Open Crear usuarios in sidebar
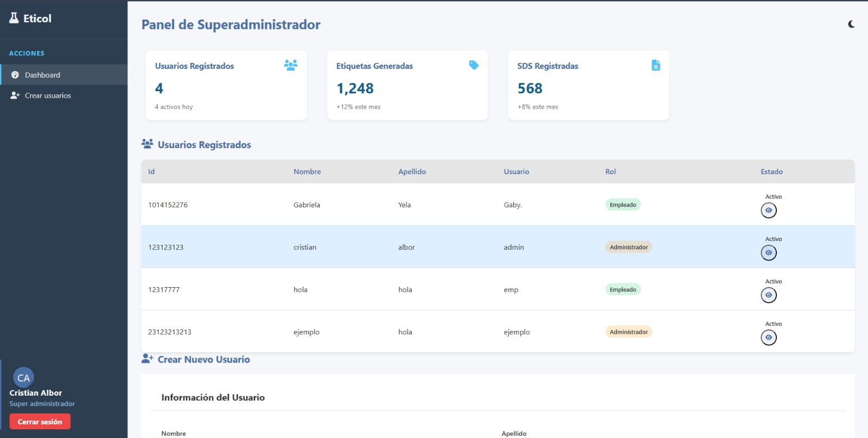Viewport: 868px width, 438px height. [48, 96]
